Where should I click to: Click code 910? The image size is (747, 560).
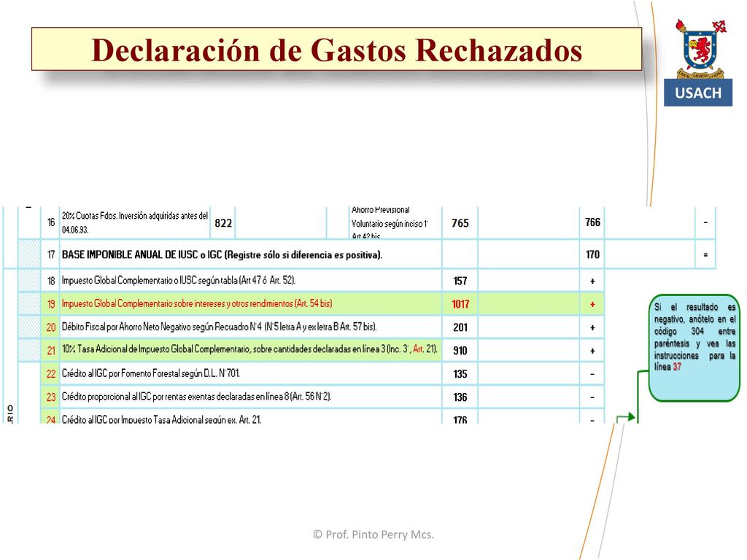tap(460, 351)
